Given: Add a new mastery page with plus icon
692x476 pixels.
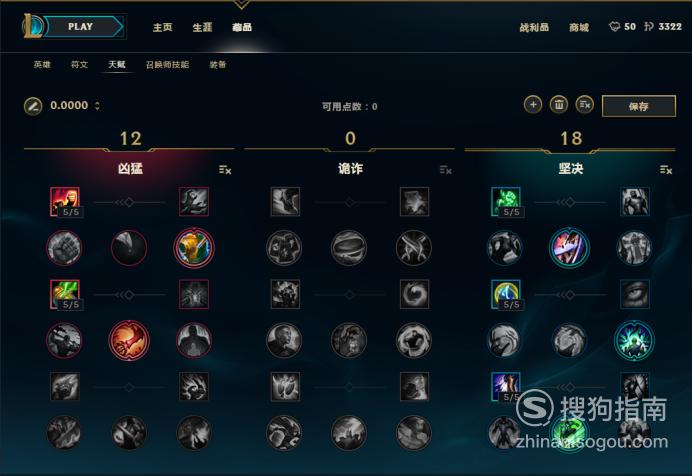Looking at the screenshot, I should [533, 105].
